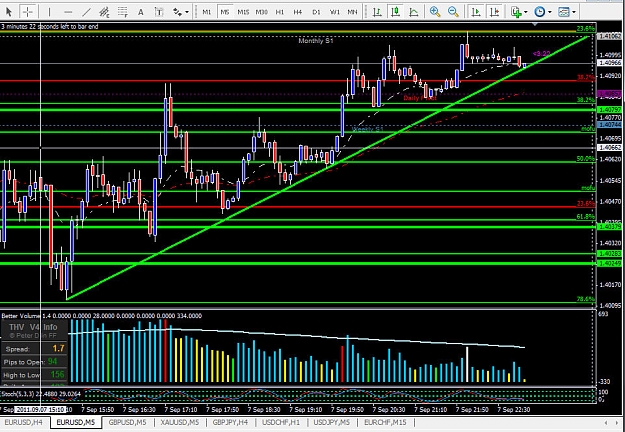This screenshot has height=432, width=625.
Task: Open the GBPUSD,M5 chart tab
Action: (128, 422)
